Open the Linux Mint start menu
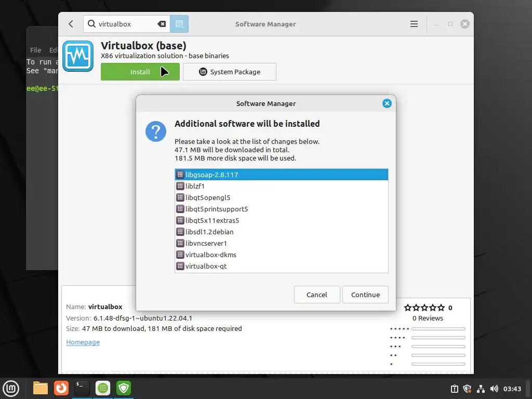Screen dimensions: 532x399 pyautogui.click(x=11, y=389)
